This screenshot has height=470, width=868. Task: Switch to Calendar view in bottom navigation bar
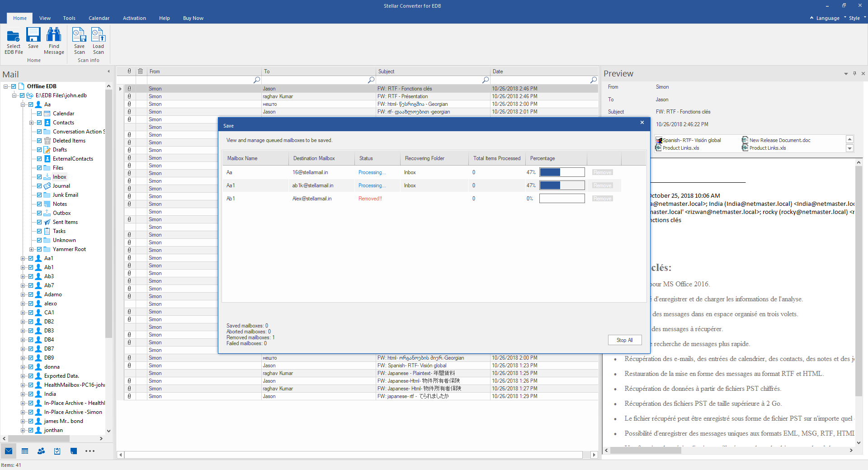pyautogui.click(x=25, y=451)
